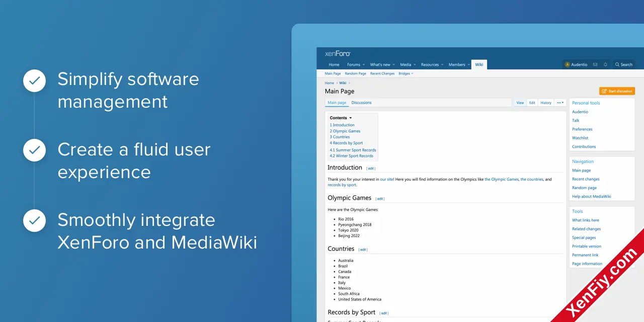The width and height of the screenshot is (644, 322).
Task: Click the Audentio user avatar
Action: click(x=568, y=64)
